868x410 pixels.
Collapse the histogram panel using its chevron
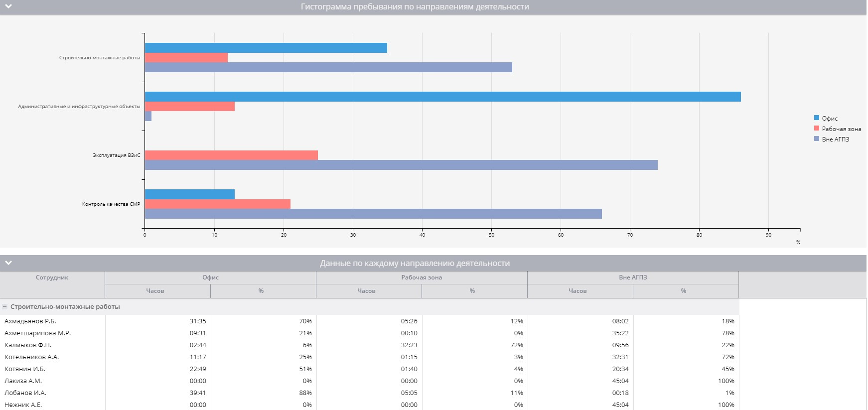(8, 6)
